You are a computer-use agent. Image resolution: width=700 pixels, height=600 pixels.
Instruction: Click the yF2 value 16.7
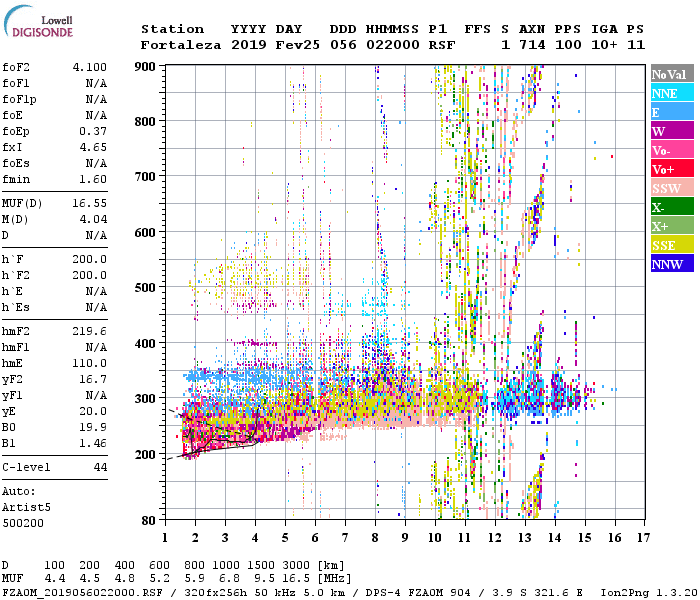93,379
